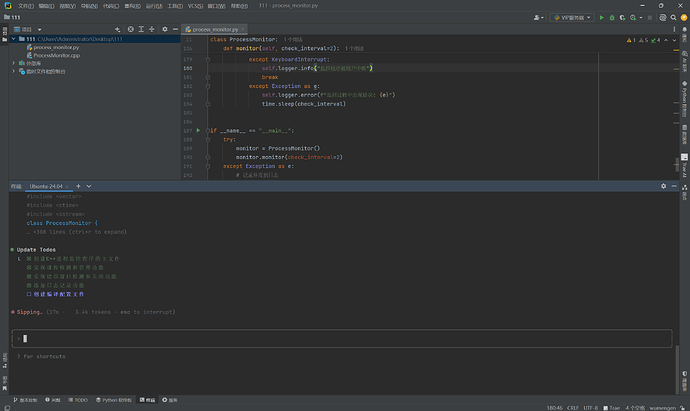Start debugging with the green bug icon
The width and height of the screenshot is (690, 411).
(x=612, y=18)
